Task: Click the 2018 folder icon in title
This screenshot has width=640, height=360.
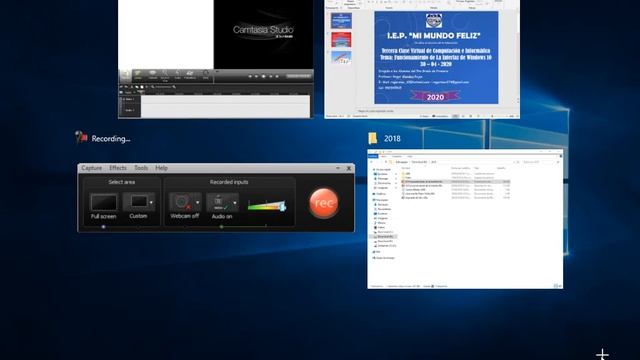Action: click(x=373, y=138)
